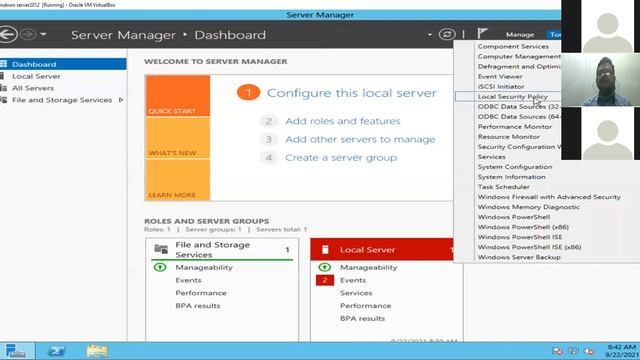Open Windows PowerShell ISE menu entry

[520, 237]
